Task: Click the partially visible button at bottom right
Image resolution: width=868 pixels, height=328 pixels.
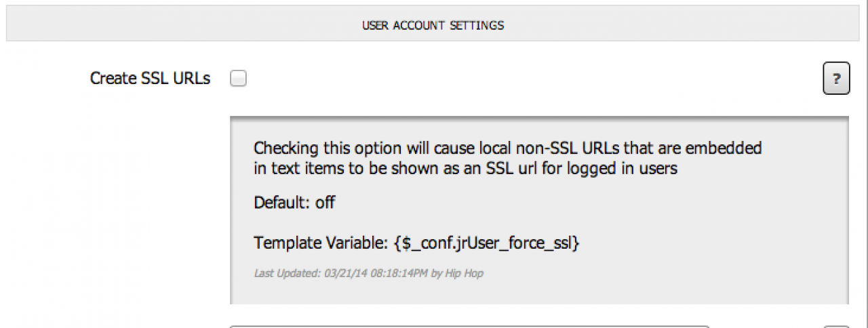Action: pyautogui.click(x=836, y=326)
